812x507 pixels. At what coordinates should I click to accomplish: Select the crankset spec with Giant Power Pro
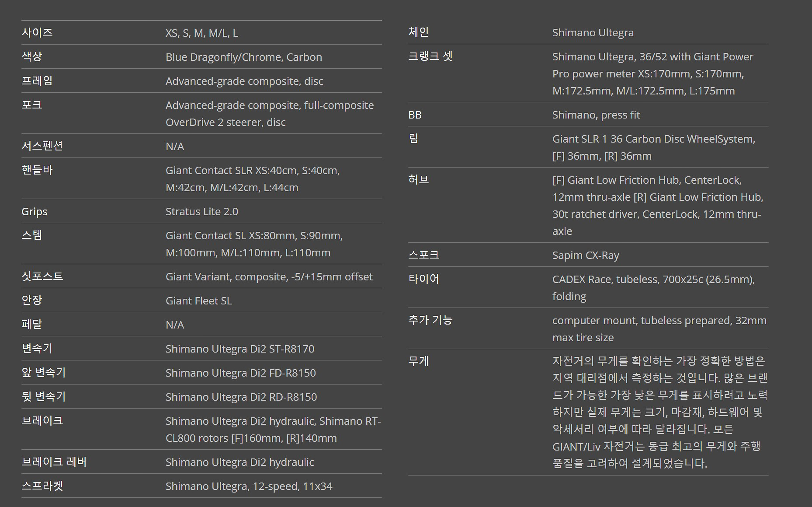[x=652, y=74]
